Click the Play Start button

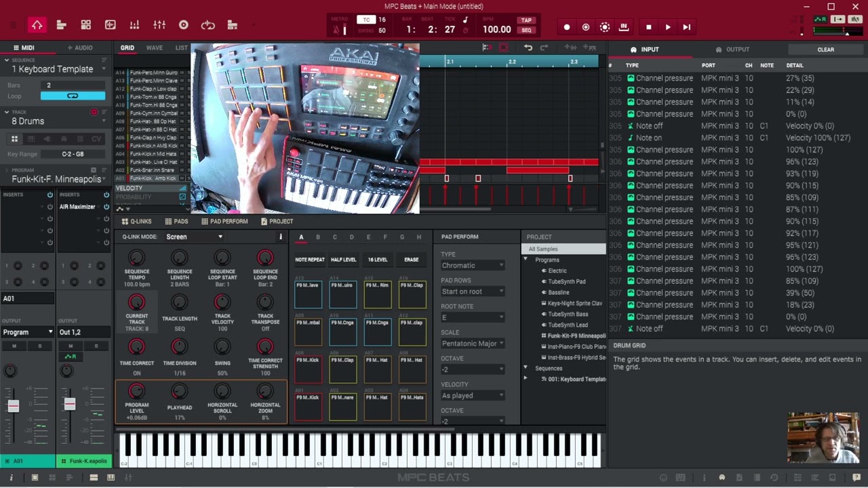pos(686,27)
